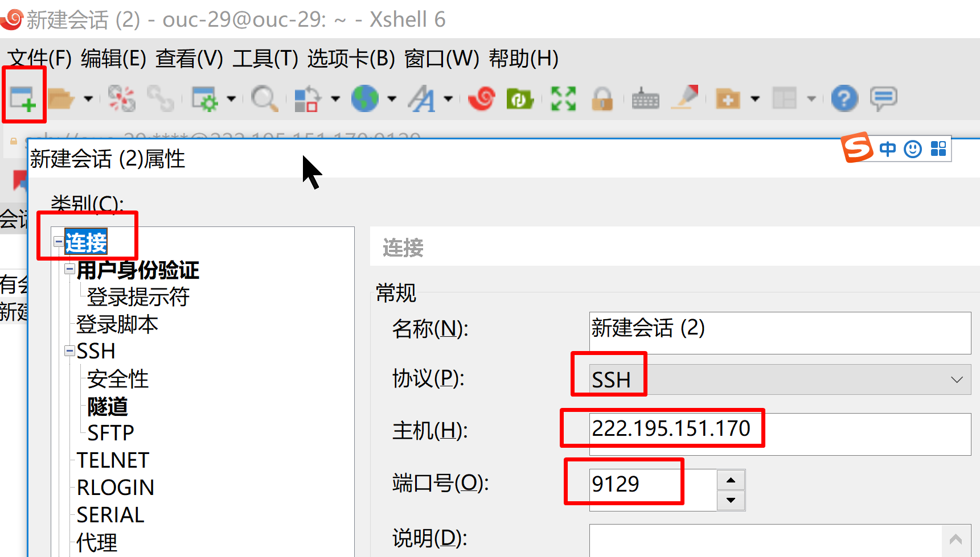Click the Sogou input method S logo
Viewport: 980px width, 557px height.
(857, 148)
